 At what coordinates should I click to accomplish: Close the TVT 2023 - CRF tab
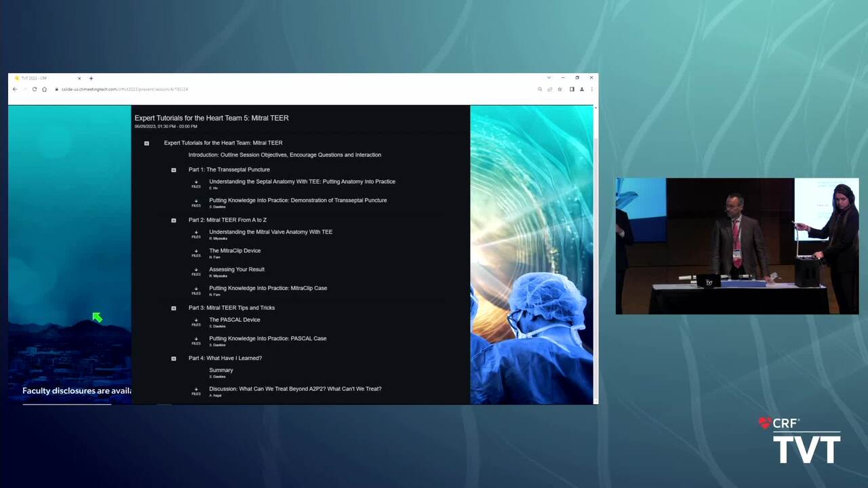(x=79, y=78)
